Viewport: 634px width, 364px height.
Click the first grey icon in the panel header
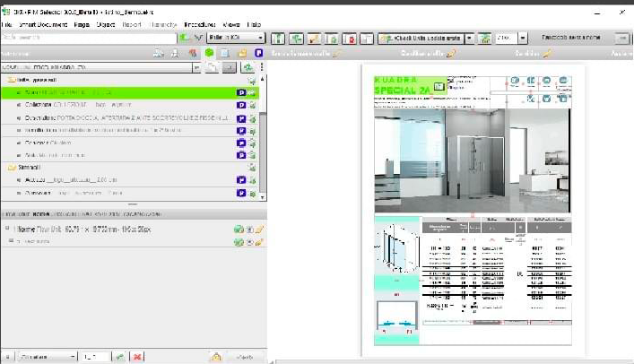click(159, 53)
